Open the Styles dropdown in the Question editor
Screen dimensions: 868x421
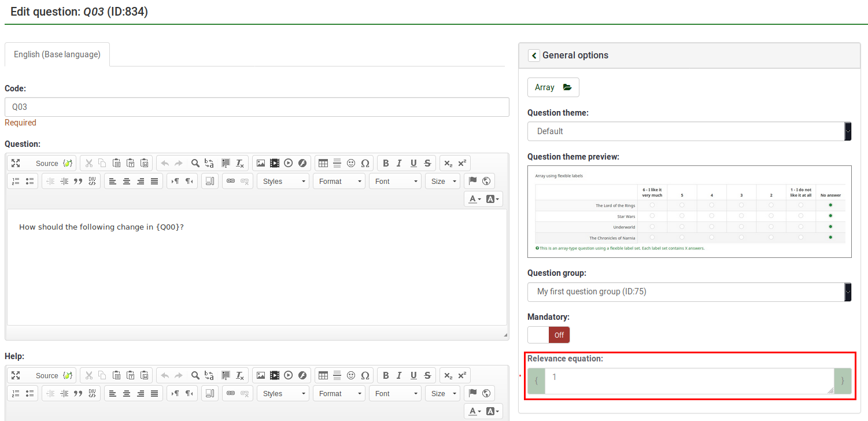(x=283, y=181)
